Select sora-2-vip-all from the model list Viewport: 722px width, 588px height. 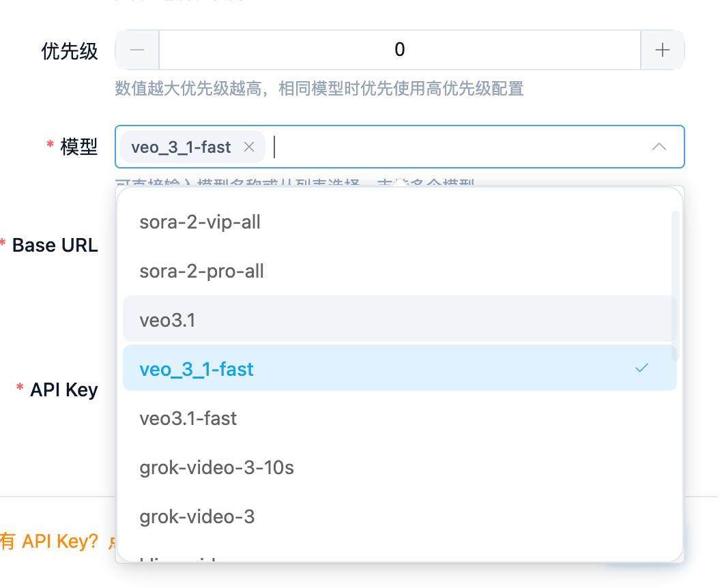tap(200, 222)
